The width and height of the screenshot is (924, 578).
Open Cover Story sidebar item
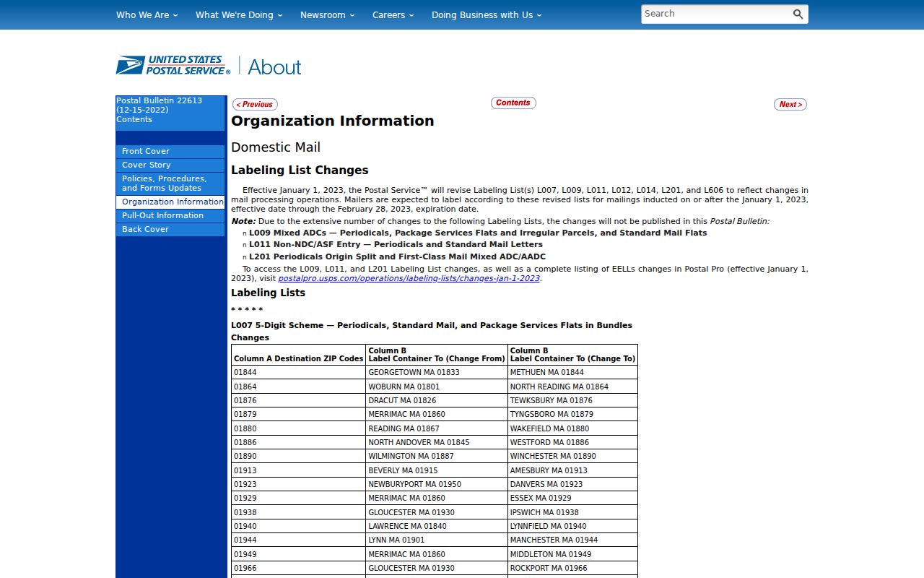tap(170, 165)
